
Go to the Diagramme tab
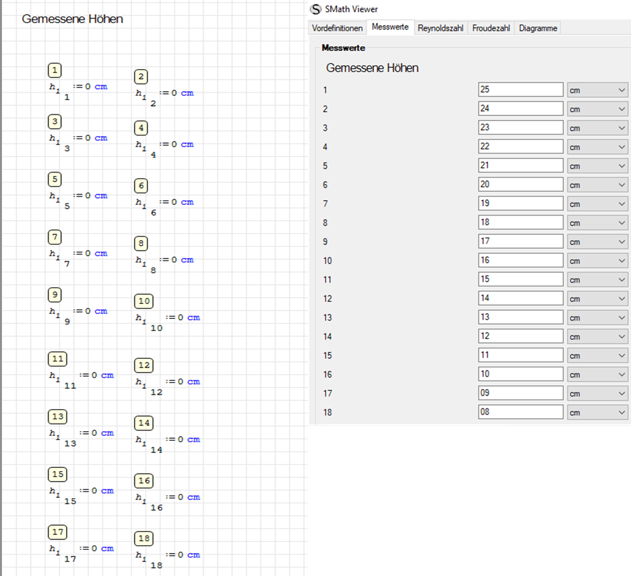538,28
